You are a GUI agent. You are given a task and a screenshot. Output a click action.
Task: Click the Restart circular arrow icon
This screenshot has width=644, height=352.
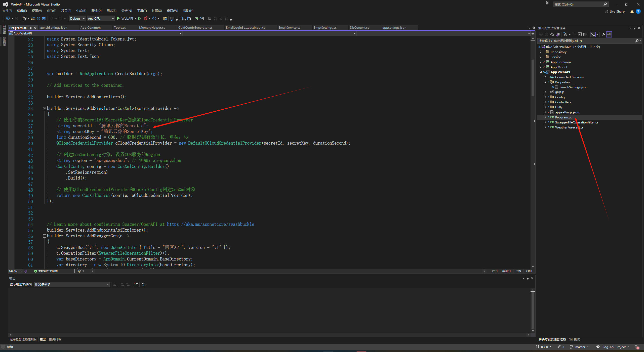[154, 18]
